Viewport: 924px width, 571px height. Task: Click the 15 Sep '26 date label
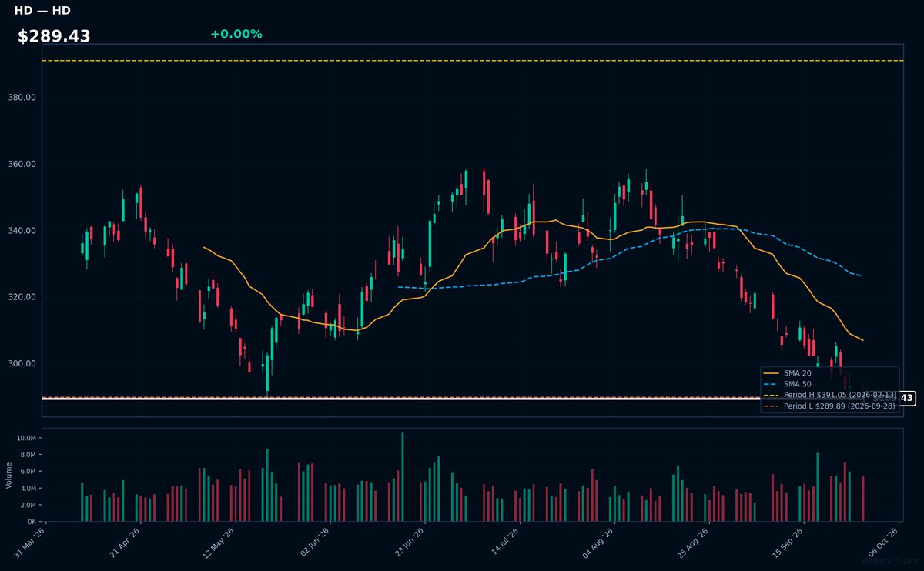click(788, 542)
